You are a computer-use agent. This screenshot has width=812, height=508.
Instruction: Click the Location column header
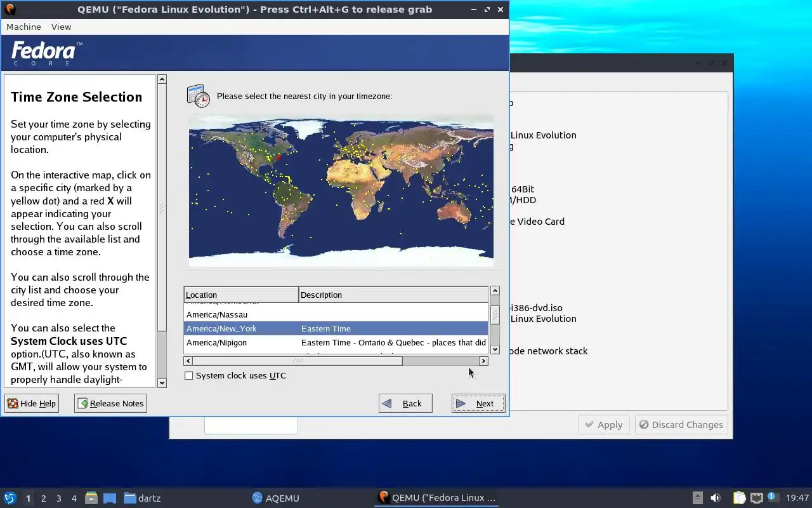(x=241, y=295)
